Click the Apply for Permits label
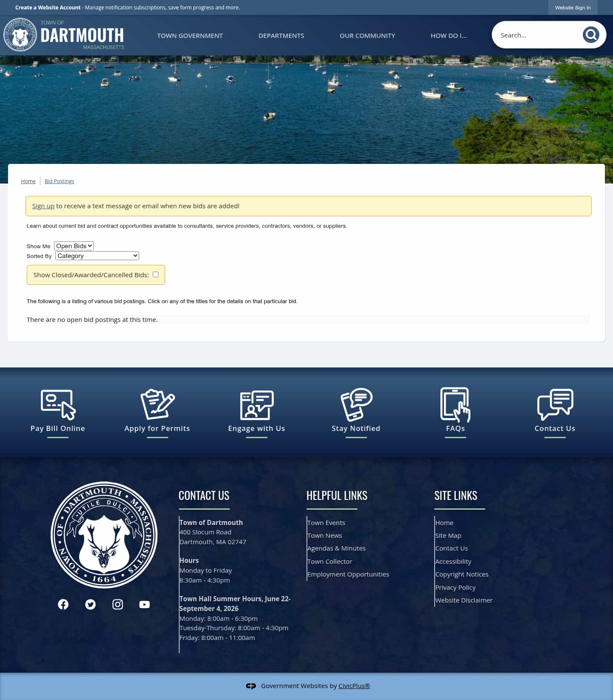Image resolution: width=613 pixels, height=700 pixels. tap(157, 428)
